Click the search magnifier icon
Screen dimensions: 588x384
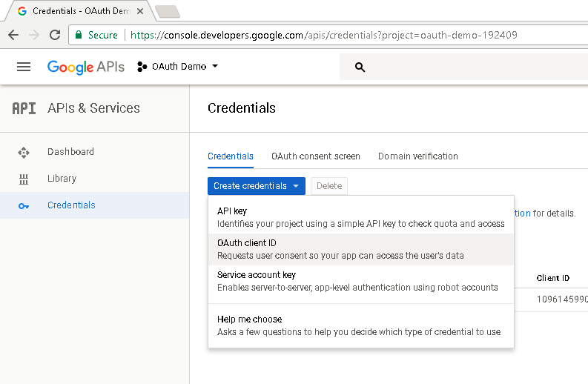[x=360, y=67]
